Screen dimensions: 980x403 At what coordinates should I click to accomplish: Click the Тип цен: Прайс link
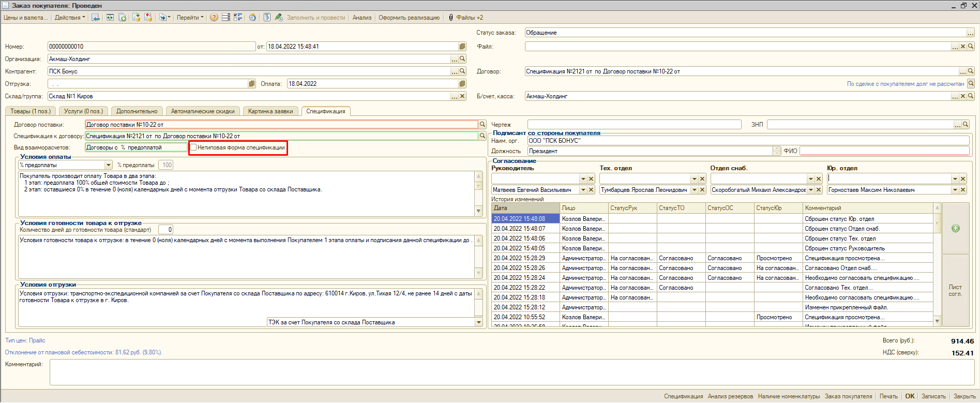[25, 340]
